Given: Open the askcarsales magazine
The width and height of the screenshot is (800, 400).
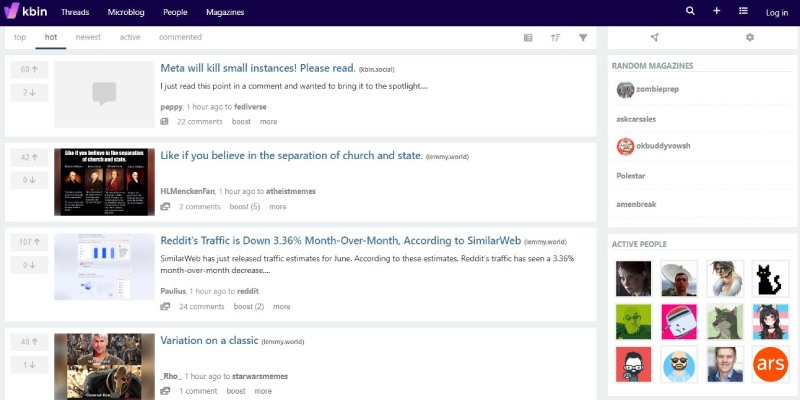Looking at the screenshot, I should 636,119.
